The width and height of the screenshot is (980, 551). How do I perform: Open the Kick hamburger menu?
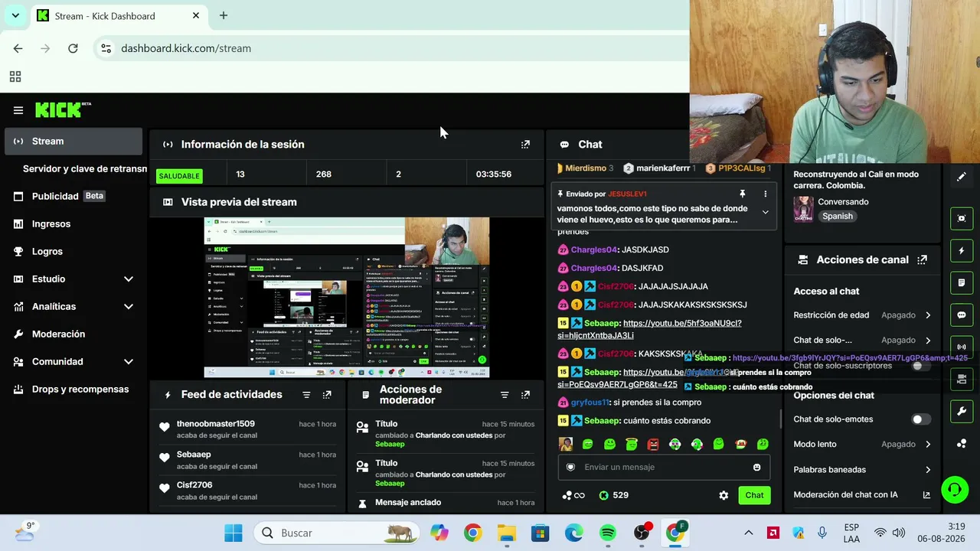(18, 110)
